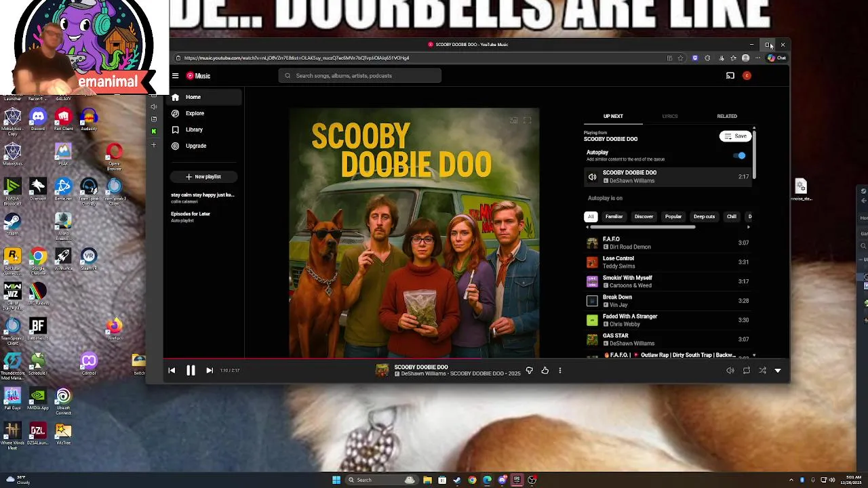Open the Episodes for Later playlist

pos(203,217)
